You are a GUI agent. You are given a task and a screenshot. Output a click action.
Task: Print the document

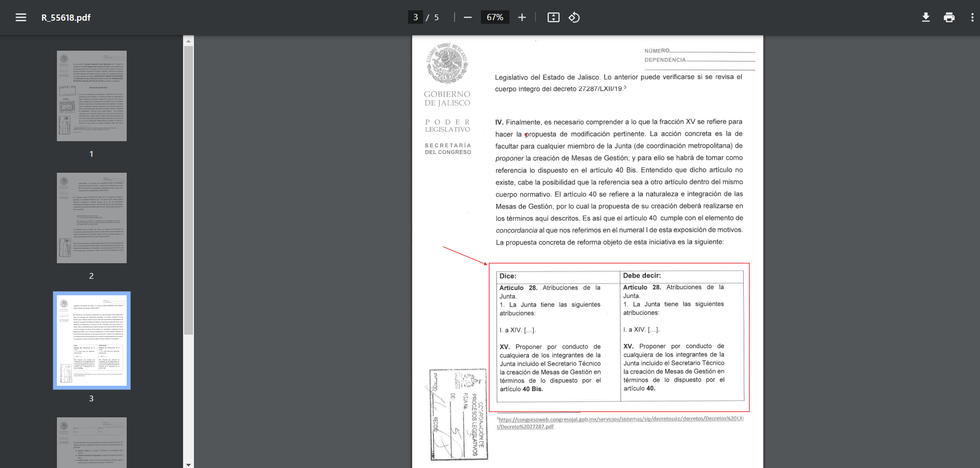[949, 18]
